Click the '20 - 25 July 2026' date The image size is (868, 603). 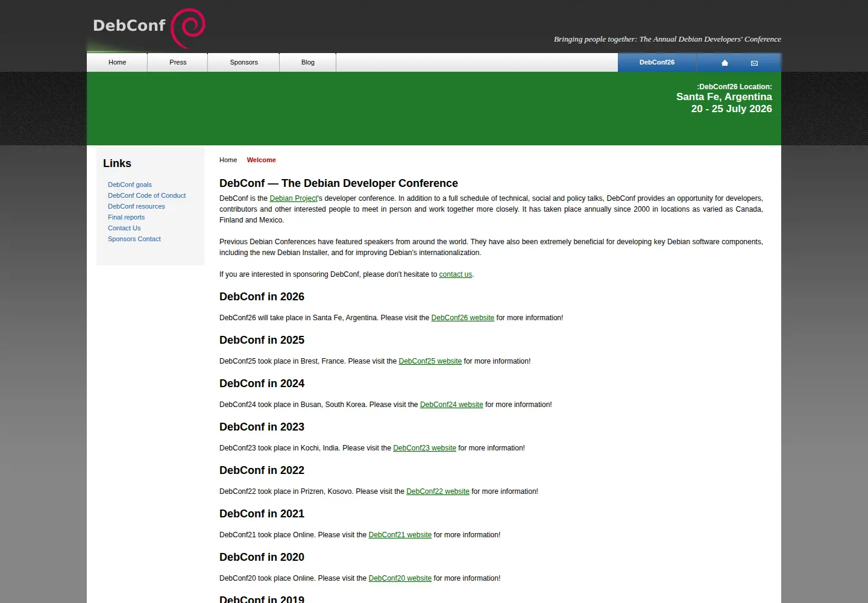pos(732,109)
